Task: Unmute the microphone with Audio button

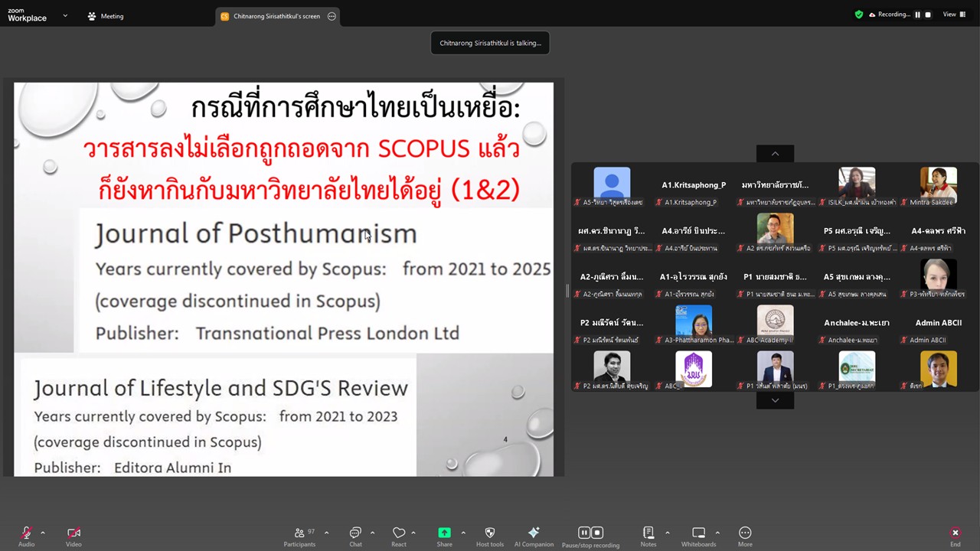Action: coord(26,536)
